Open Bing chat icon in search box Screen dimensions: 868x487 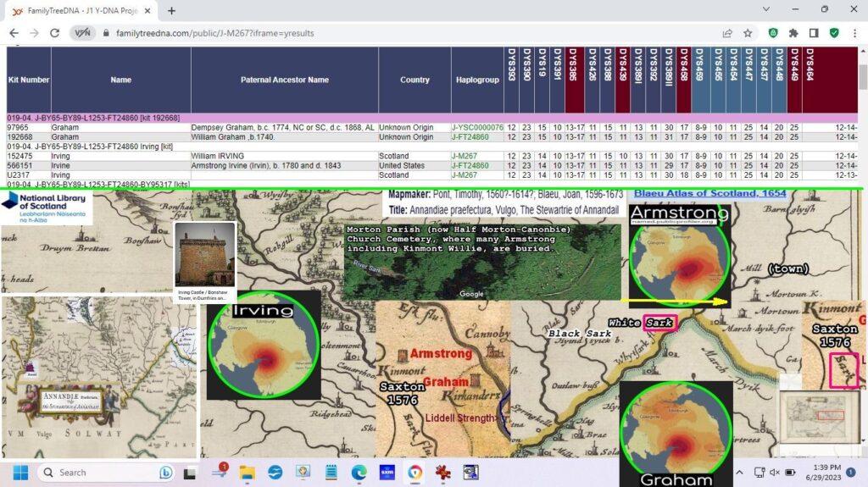tap(165, 473)
